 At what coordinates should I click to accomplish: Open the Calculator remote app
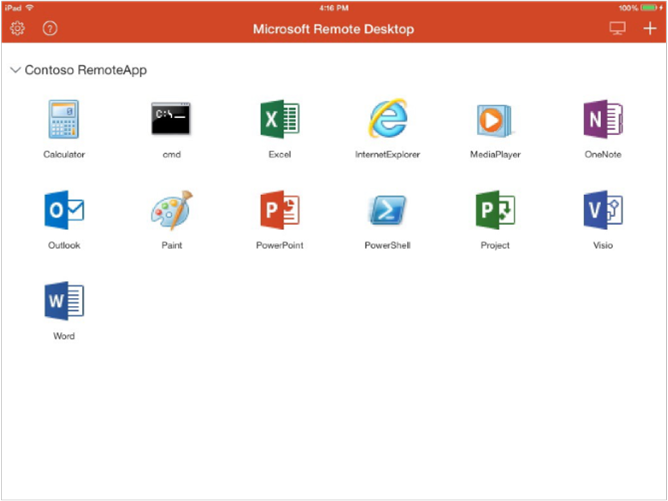click(x=64, y=119)
